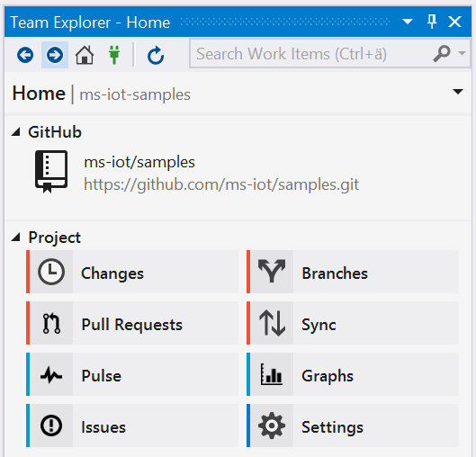This screenshot has width=476, height=457.
Task: Collapse the GitHub section
Action: coord(15,132)
